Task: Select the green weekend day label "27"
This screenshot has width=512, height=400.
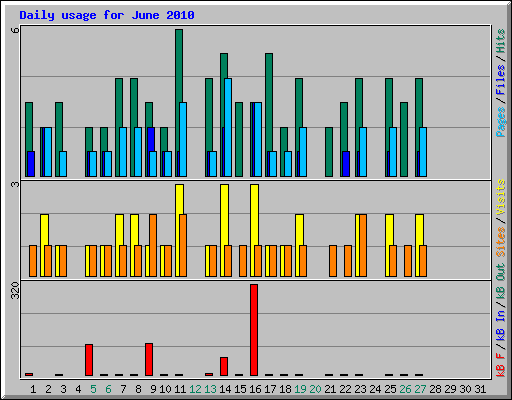Action: coord(420,389)
